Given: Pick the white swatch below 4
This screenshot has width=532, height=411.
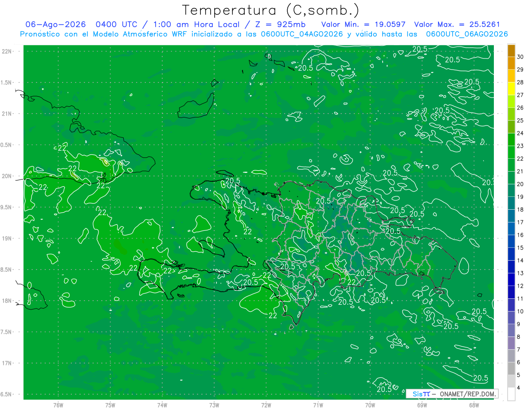Looking at the screenshot, I should point(511,394).
